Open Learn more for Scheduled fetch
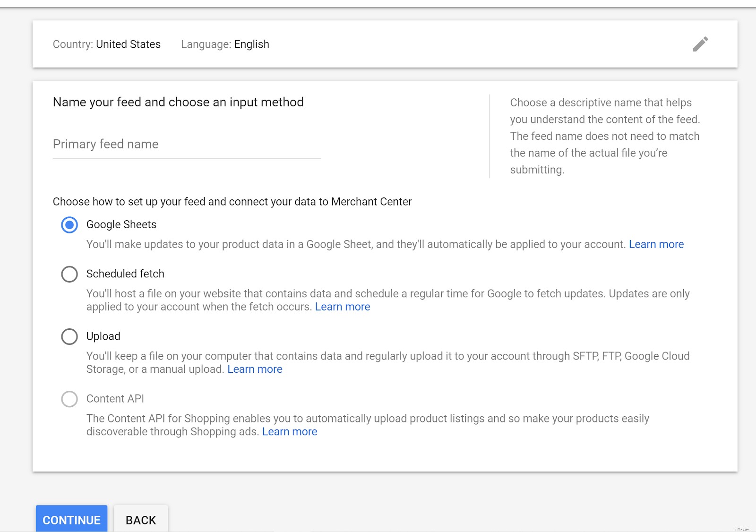Viewport: 756px width, 532px height. (x=343, y=307)
